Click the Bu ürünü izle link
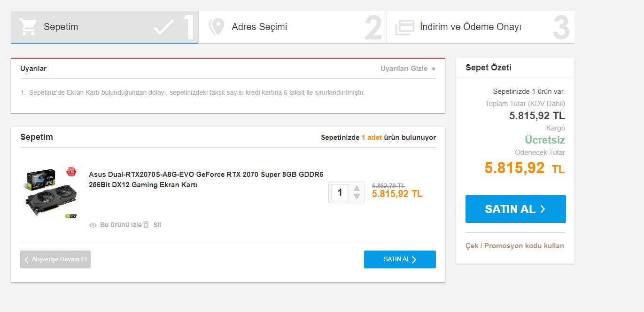Screen dimensions: 644x312 [x=121, y=225]
